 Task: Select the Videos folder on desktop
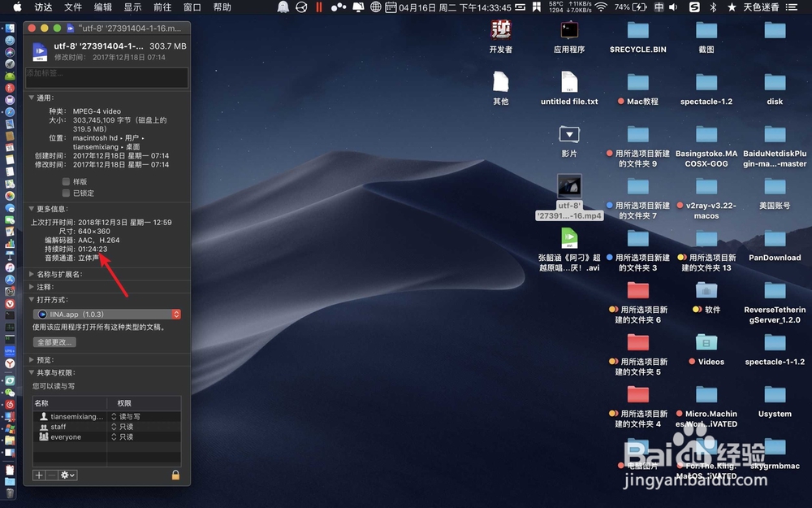[706, 350]
